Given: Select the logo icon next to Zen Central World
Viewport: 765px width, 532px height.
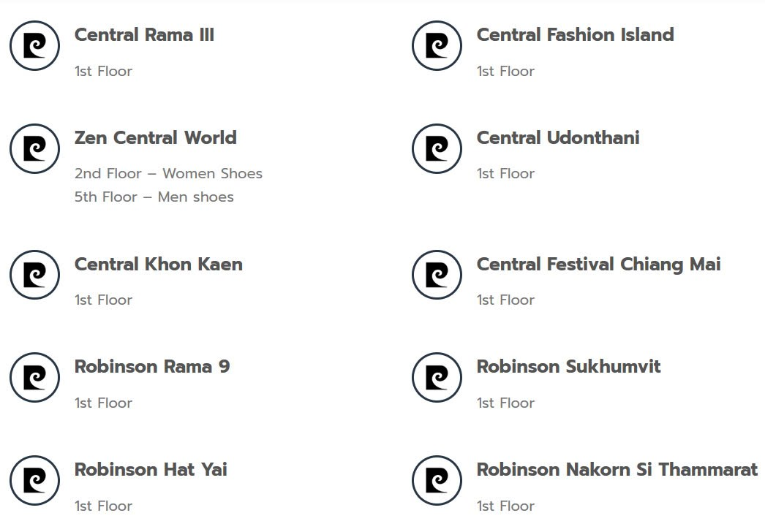Looking at the screenshot, I should coord(34,149).
